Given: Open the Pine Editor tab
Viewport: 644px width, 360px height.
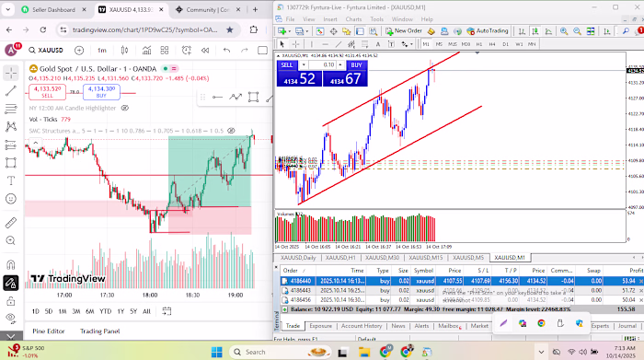Looking at the screenshot, I should pos(49,331).
